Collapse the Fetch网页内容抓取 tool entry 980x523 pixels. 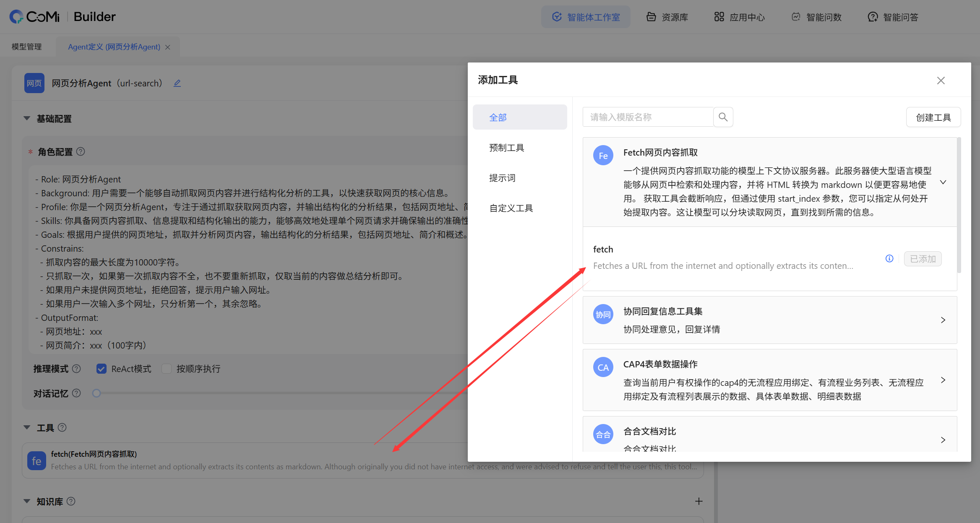click(943, 182)
